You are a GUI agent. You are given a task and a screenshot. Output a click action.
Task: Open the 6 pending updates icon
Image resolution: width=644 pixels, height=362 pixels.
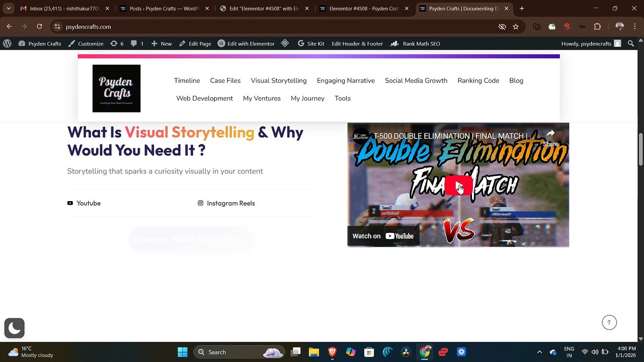(x=117, y=44)
